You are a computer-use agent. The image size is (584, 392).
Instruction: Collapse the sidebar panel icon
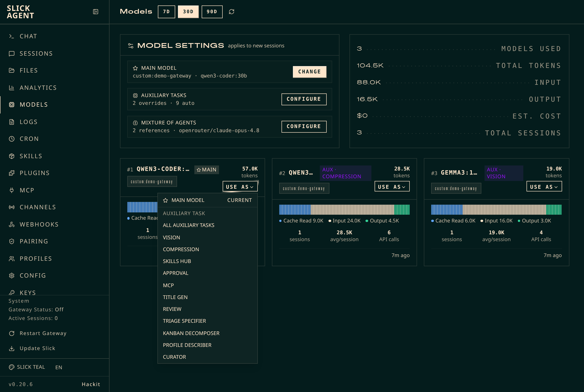(96, 12)
